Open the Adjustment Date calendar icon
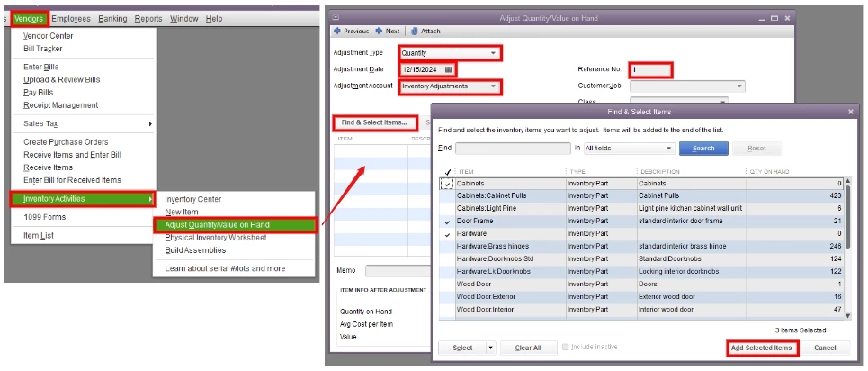This screenshot has width=868, height=371. pos(449,70)
